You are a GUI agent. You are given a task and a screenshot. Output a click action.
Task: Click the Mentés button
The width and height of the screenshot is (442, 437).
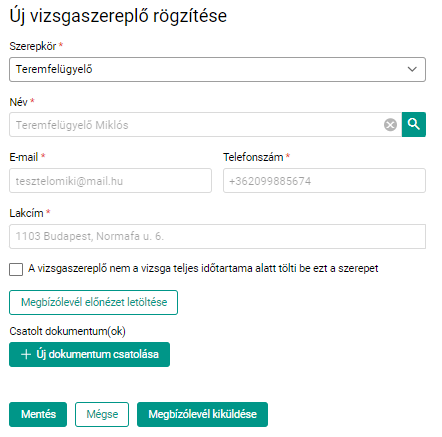tap(38, 414)
